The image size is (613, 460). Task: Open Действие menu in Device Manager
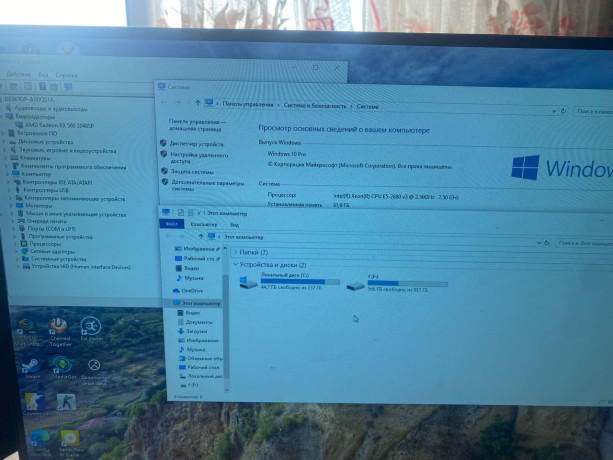tap(18, 74)
